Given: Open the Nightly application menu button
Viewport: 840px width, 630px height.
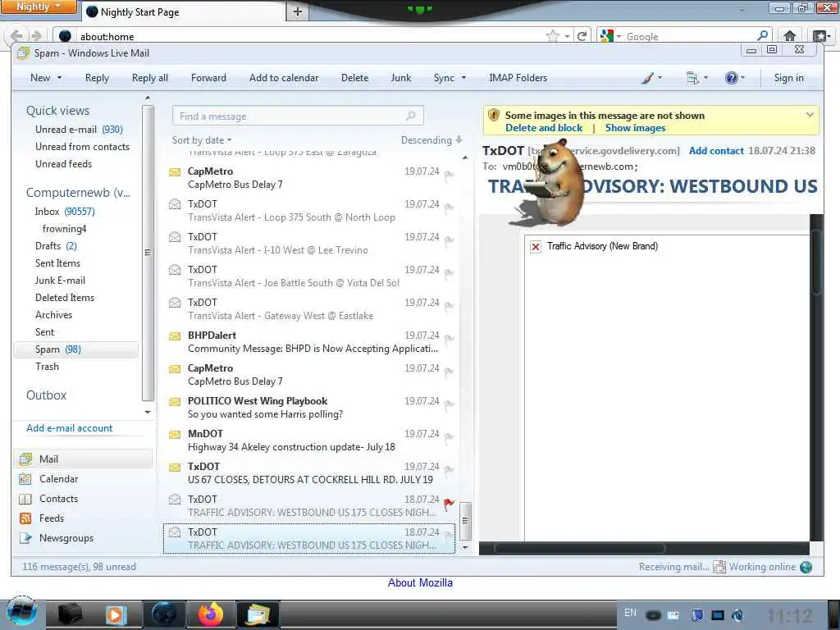Looking at the screenshot, I should 39,7.
